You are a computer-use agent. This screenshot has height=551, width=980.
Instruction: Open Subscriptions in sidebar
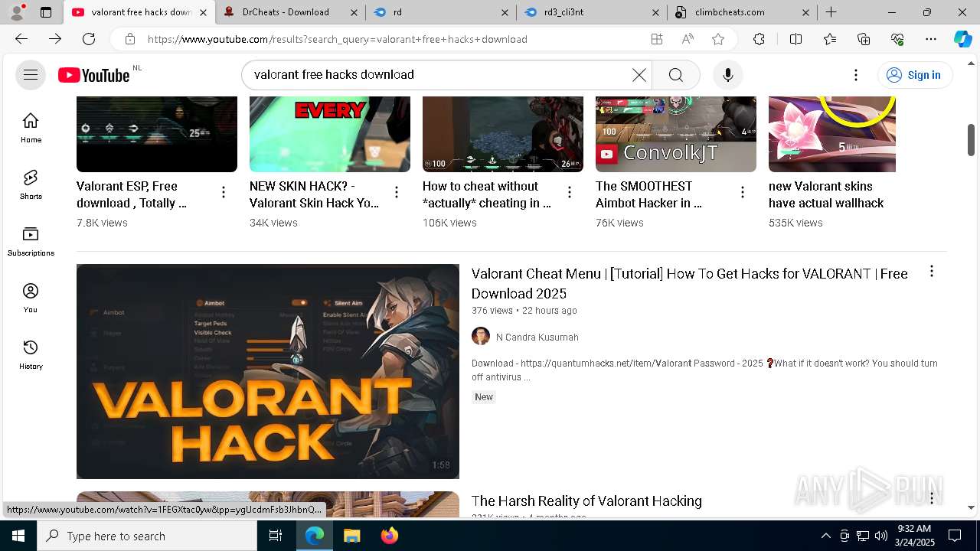click(31, 241)
